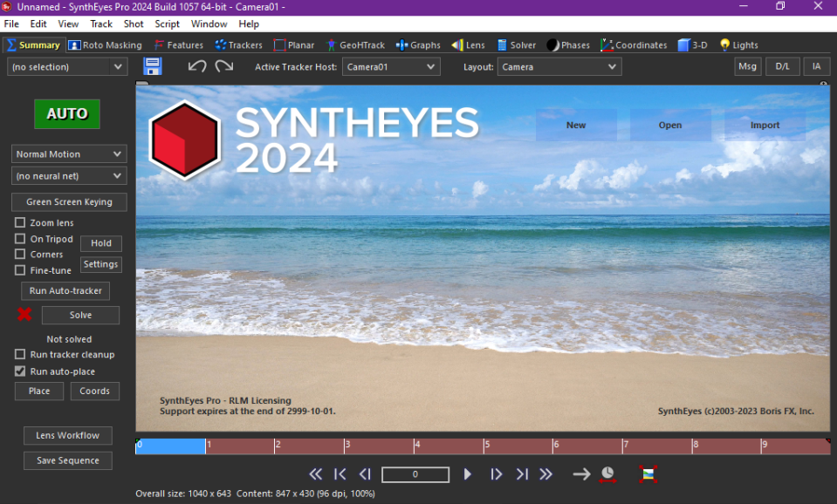Click the red X solve status icon

(24, 315)
